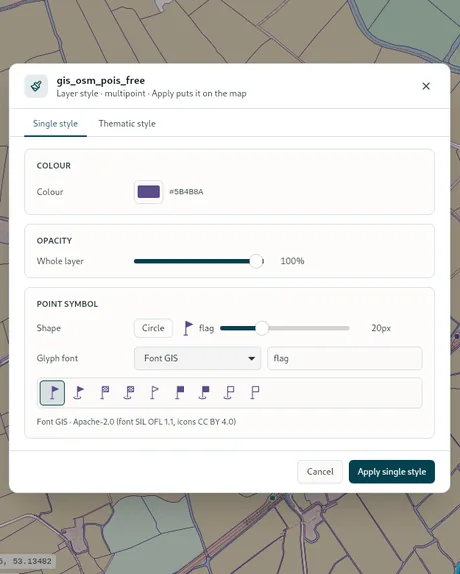
Task: Close the layer style dialog
Action: [x=426, y=86]
